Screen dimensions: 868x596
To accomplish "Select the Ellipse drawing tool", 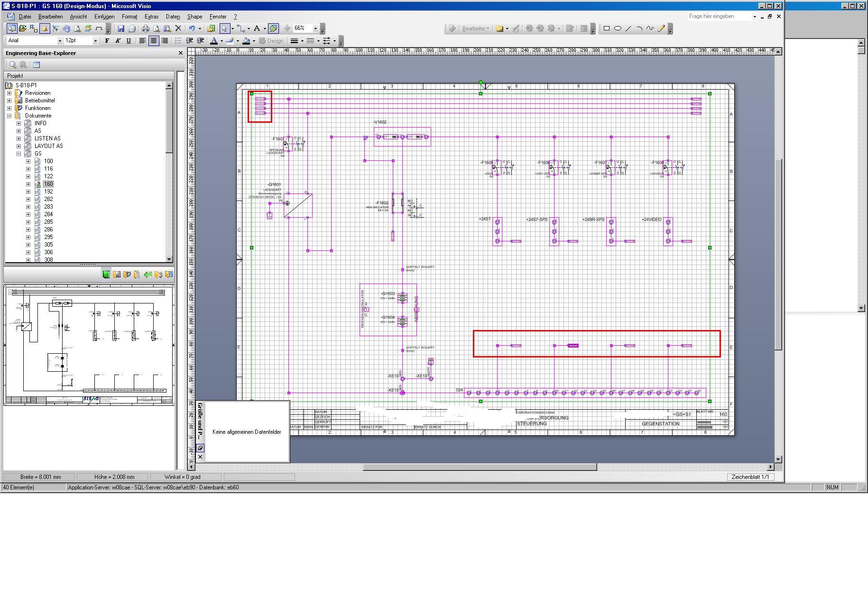I will click(618, 28).
